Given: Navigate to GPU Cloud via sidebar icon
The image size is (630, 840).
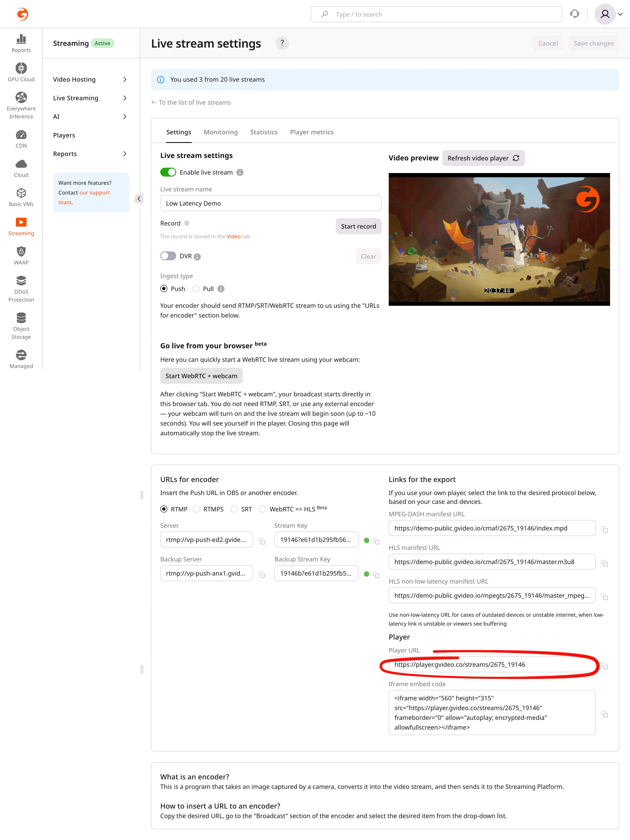Looking at the screenshot, I should 21,70.
